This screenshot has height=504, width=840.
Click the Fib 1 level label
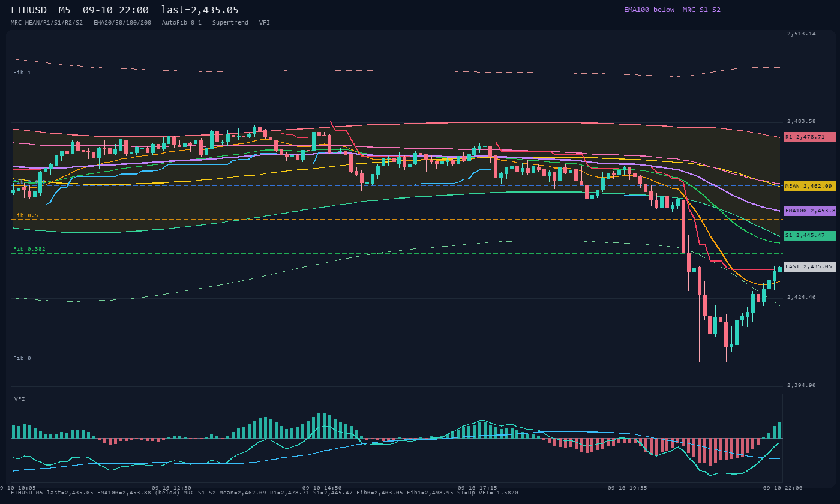(x=22, y=73)
